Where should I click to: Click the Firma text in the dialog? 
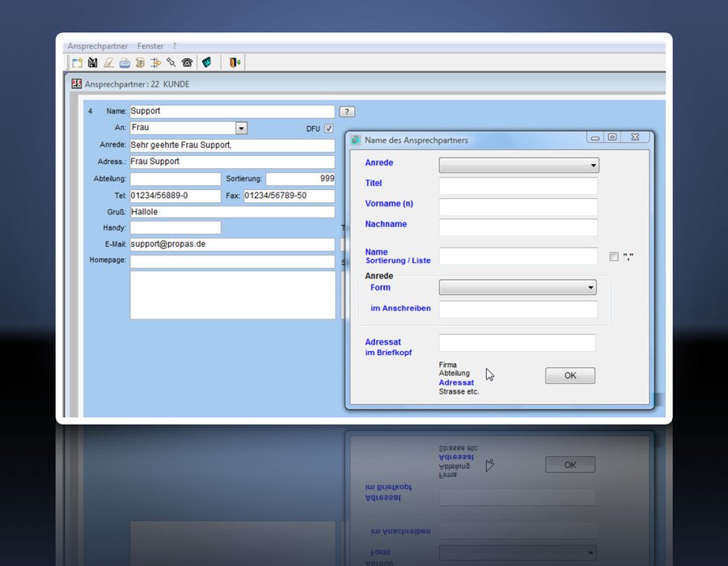click(x=447, y=365)
